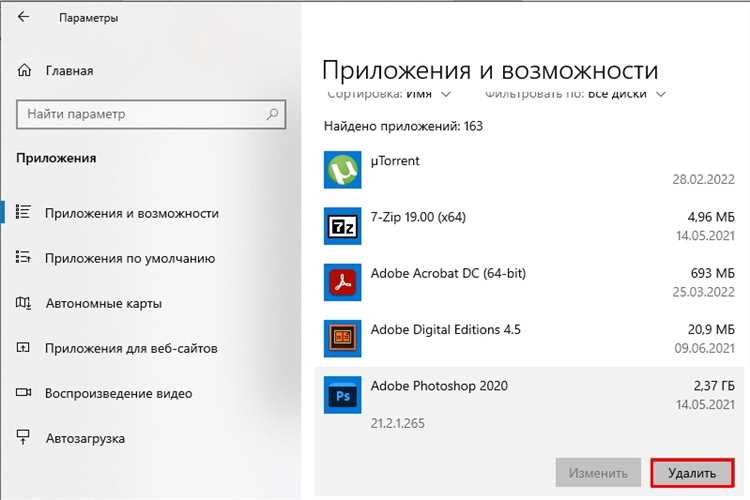Click the 693 МБ size value
This screenshot has height=500, width=750.
[713, 273]
